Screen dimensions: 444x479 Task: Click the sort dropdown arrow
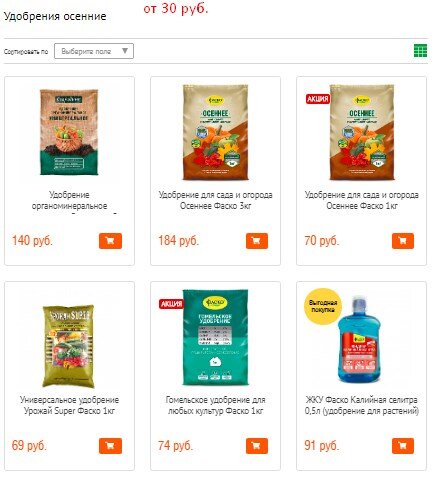tap(125, 51)
